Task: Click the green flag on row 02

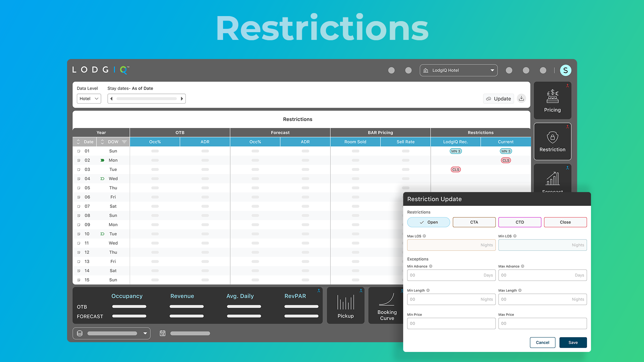Action: coord(102,160)
